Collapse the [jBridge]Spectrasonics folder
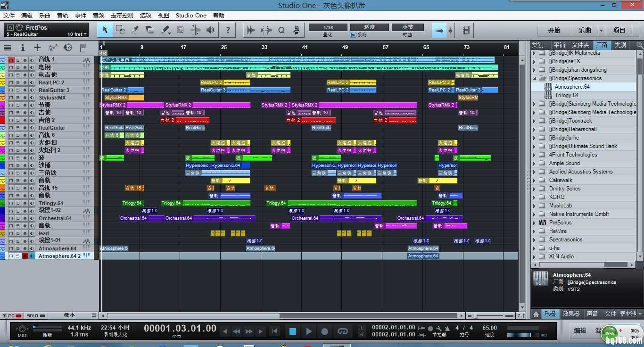This screenshot has width=644, height=347. click(535, 78)
